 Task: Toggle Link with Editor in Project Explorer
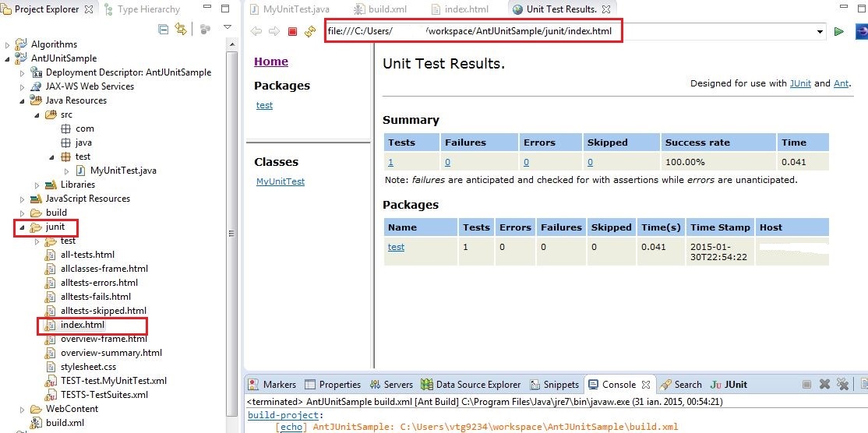[182, 30]
